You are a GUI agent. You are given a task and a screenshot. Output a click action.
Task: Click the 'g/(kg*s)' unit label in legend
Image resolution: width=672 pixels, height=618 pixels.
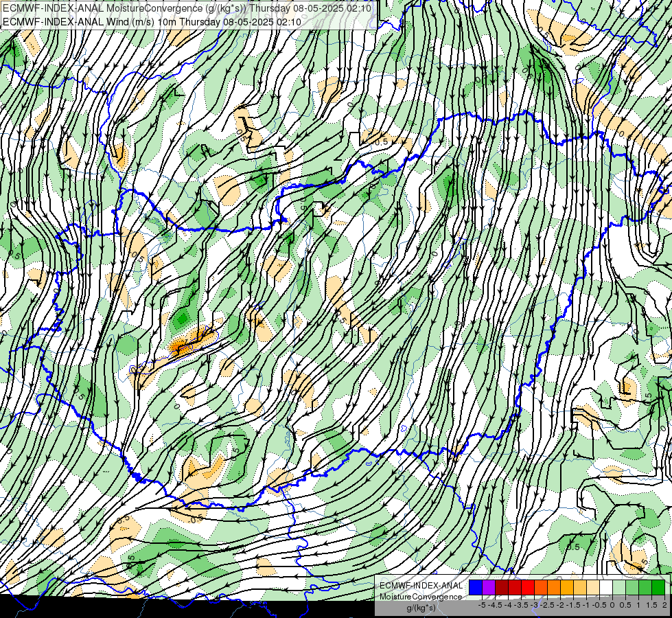click(421, 608)
